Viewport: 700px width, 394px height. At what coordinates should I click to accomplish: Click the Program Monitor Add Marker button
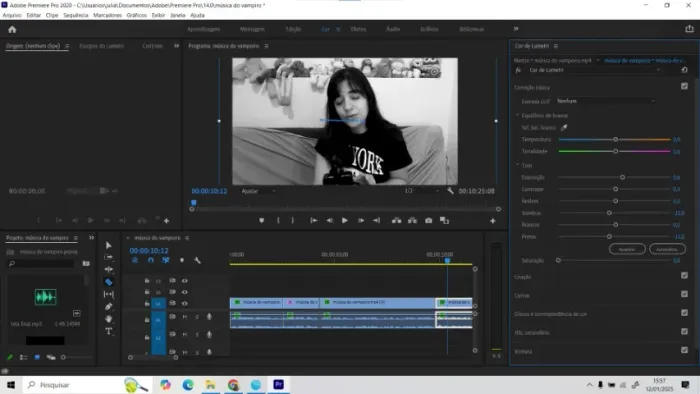coord(262,220)
